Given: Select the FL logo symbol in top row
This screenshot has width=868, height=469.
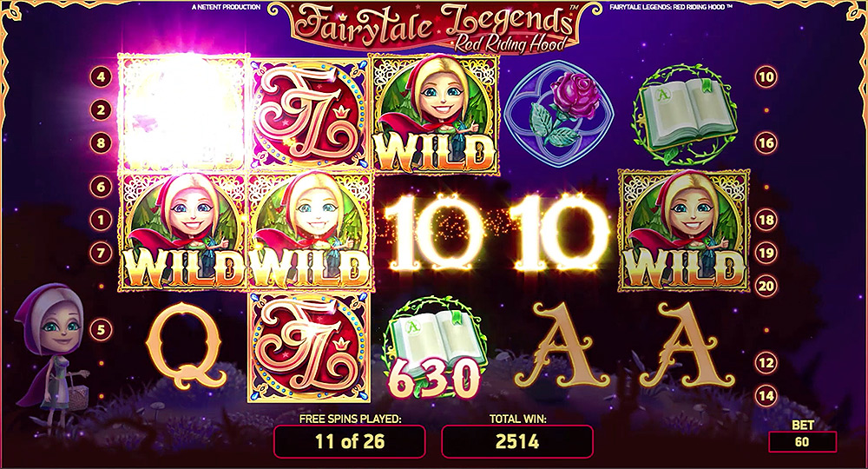Looking at the screenshot, I should 311,114.
